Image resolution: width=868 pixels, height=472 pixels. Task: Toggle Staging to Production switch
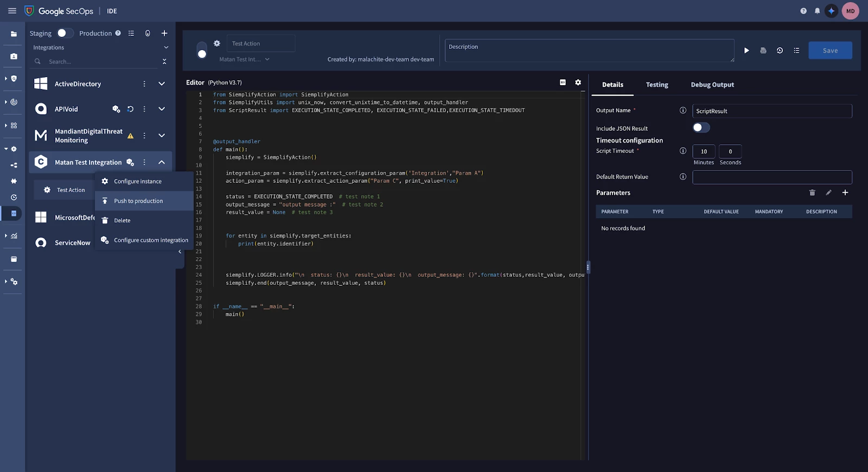(x=65, y=33)
